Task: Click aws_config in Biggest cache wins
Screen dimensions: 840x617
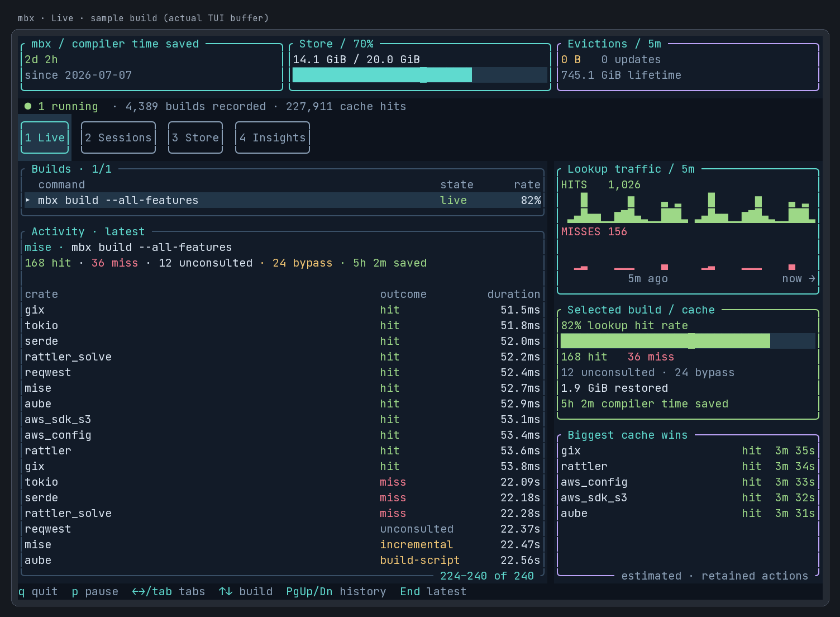Action: click(x=688, y=482)
